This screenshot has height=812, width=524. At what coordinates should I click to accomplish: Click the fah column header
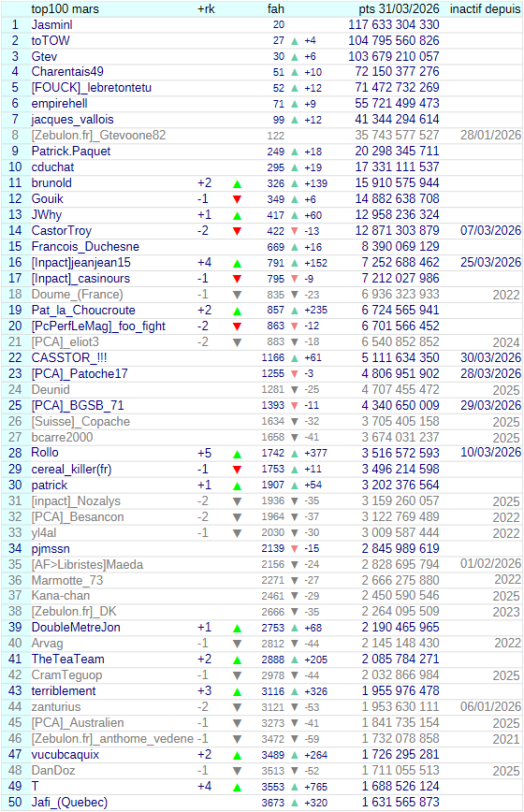coord(275,8)
